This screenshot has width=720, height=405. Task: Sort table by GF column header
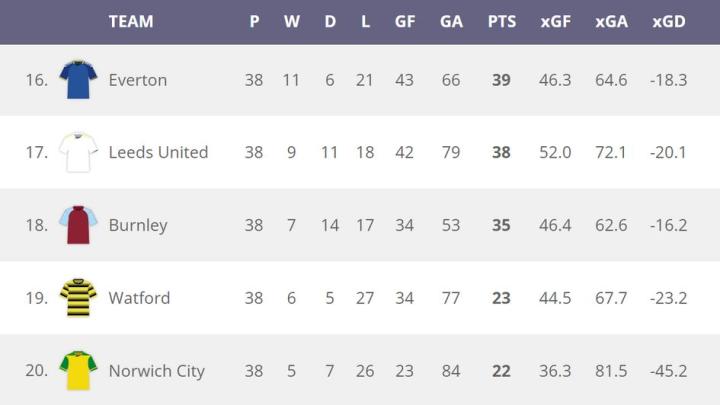pos(404,21)
